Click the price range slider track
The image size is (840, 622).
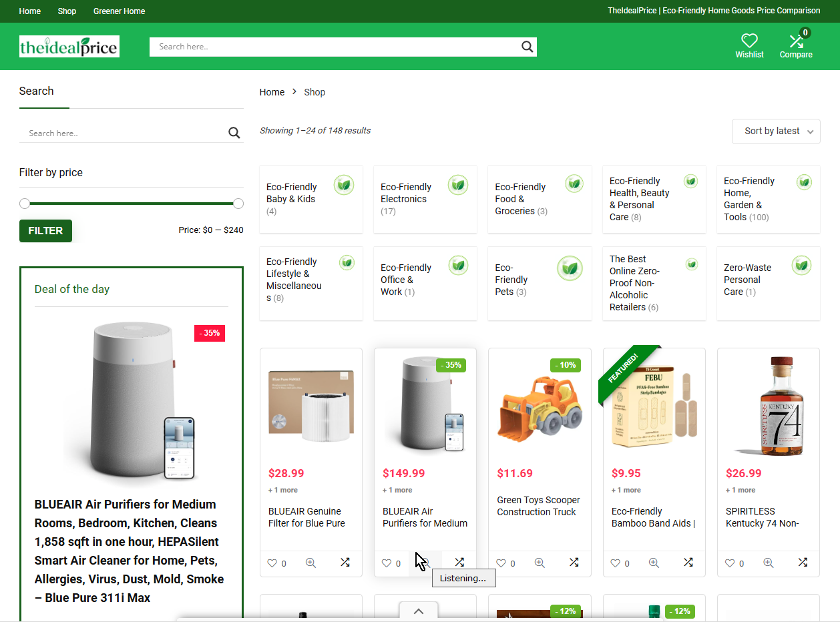pyautogui.click(x=132, y=204)
